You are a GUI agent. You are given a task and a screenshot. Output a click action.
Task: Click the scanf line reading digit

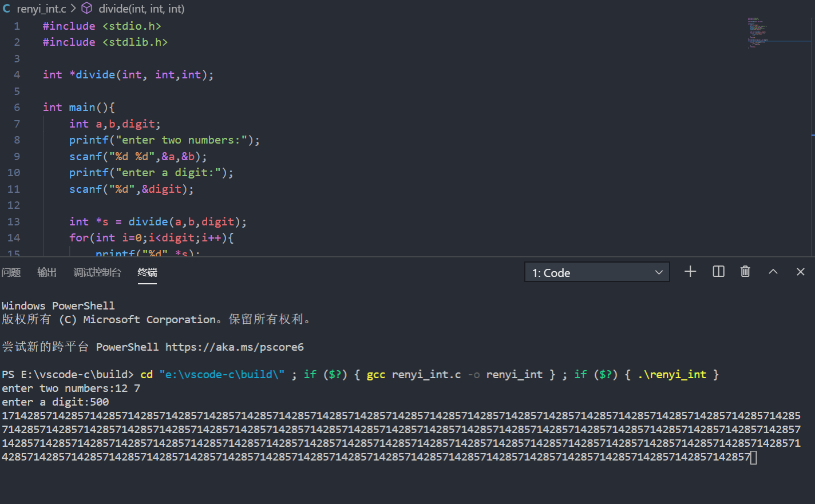click(130, 189)
